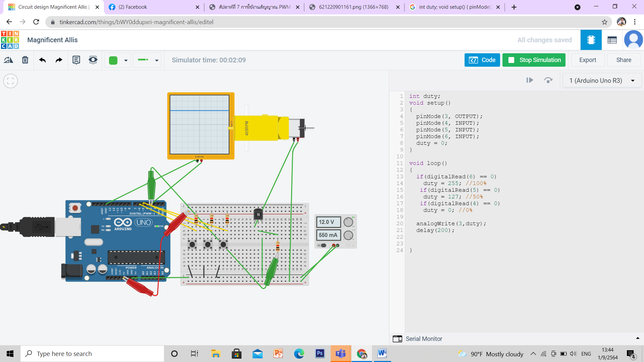The image size is (644, 362).
Task: Open Microsoft Teams from taskbar
Action: click(340, 354)
